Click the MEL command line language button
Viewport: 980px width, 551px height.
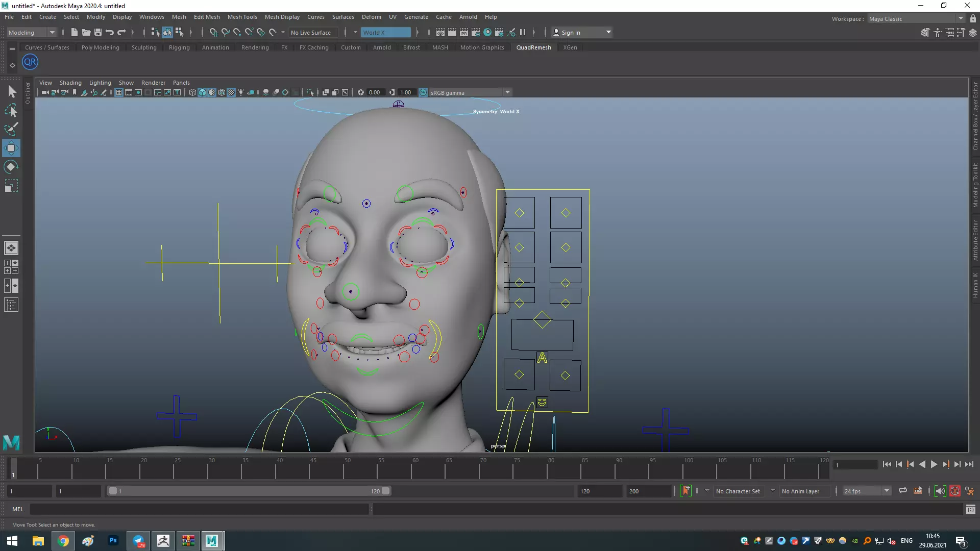pyautogui.click(x=18, y=509)
